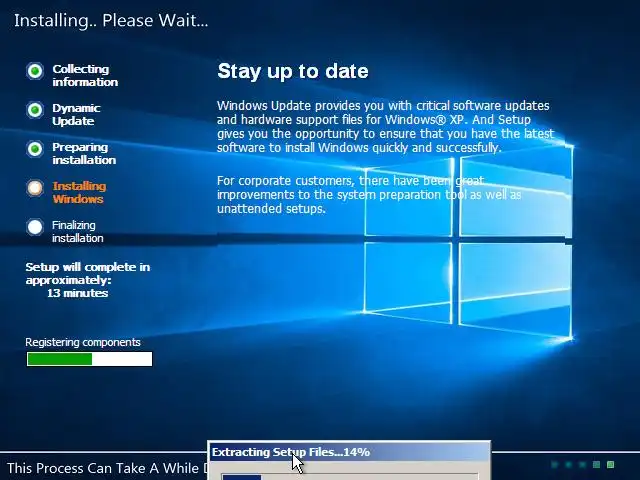Click the Dynamic Update label
Viewport: 640px width, 480px height.
tap(76, 114)
